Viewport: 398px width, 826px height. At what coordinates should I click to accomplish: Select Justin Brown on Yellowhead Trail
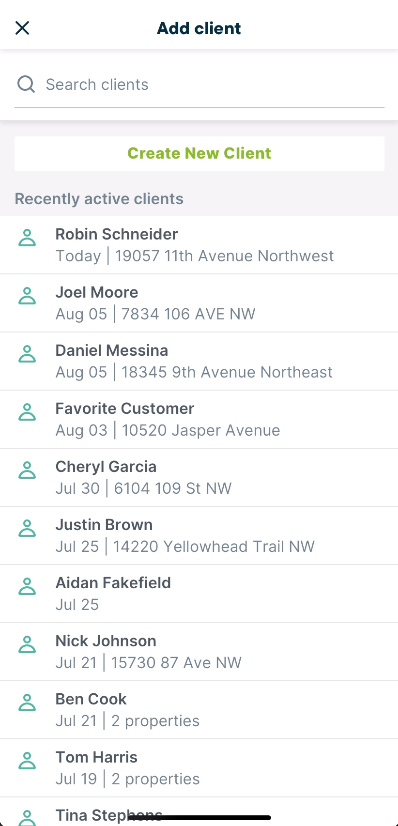pyautogui.click(x=199, y=535)
